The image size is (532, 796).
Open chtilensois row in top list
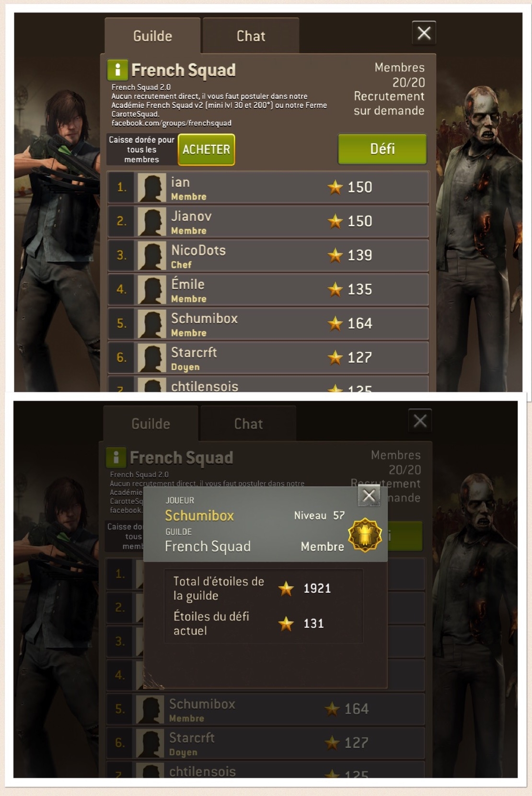[268, 384]
